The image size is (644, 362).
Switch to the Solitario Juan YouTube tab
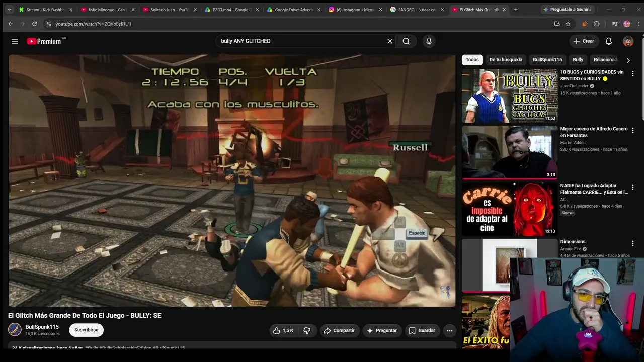[x=170, y=10]
